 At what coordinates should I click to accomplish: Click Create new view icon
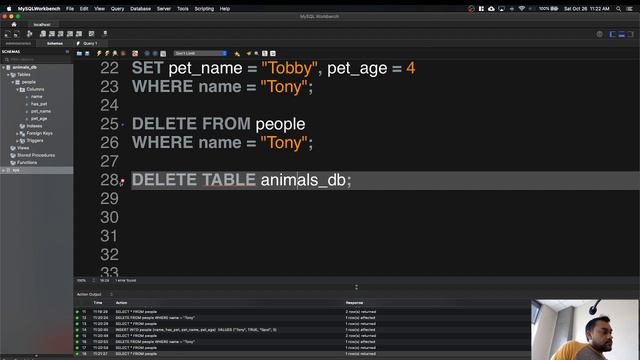60,34
